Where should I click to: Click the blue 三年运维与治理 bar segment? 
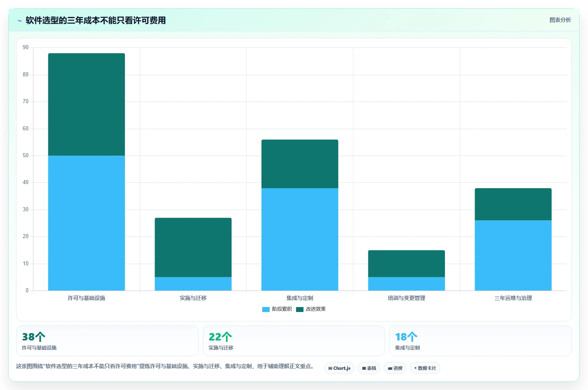[513, 255]
